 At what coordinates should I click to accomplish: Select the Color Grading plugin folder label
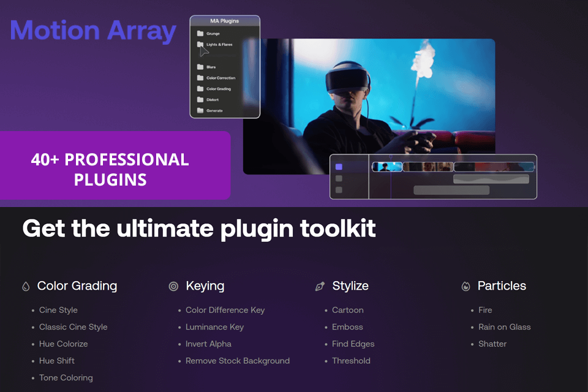tap(219, 89)
